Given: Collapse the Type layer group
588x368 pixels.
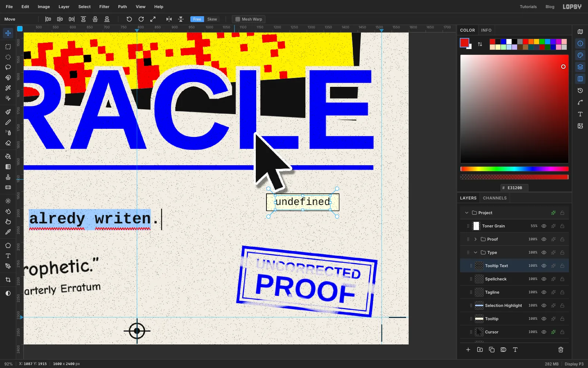Looking at the screenshot, I should coord(476,252).
